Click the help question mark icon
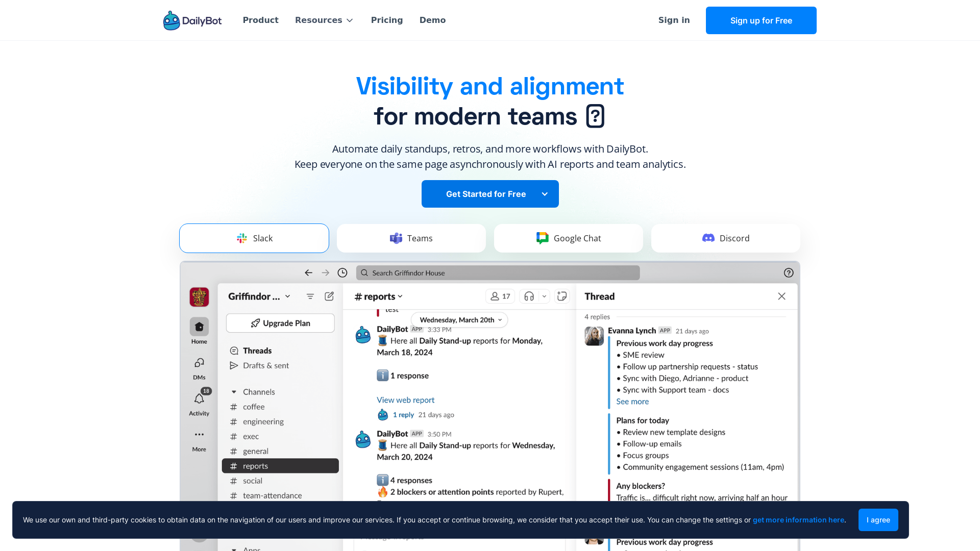 pos(789,273)
